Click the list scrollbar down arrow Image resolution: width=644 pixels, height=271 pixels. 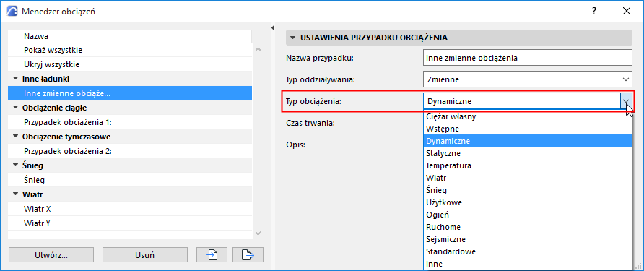click(258, 233)
